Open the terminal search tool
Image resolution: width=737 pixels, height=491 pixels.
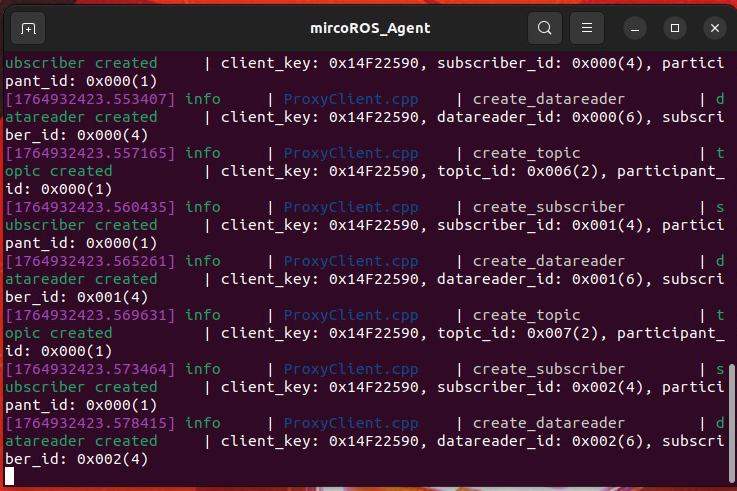[544, 28]
